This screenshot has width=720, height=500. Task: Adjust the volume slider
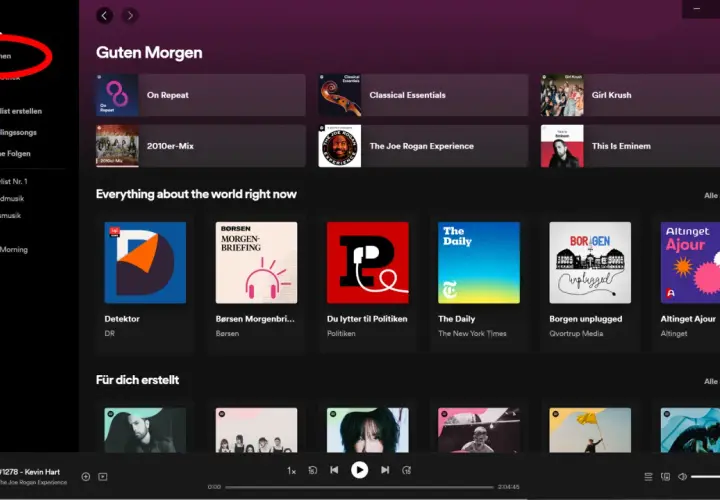(705, 477)
